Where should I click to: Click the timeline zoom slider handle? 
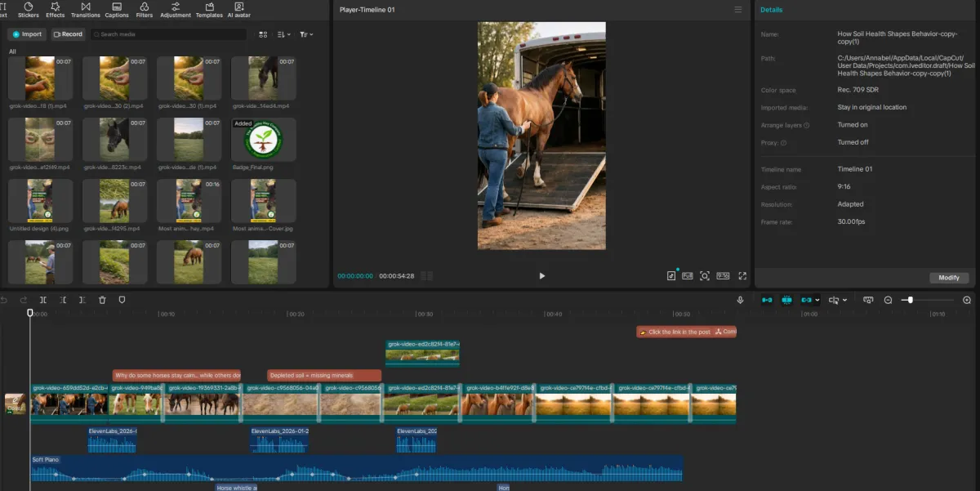[910, 300]
